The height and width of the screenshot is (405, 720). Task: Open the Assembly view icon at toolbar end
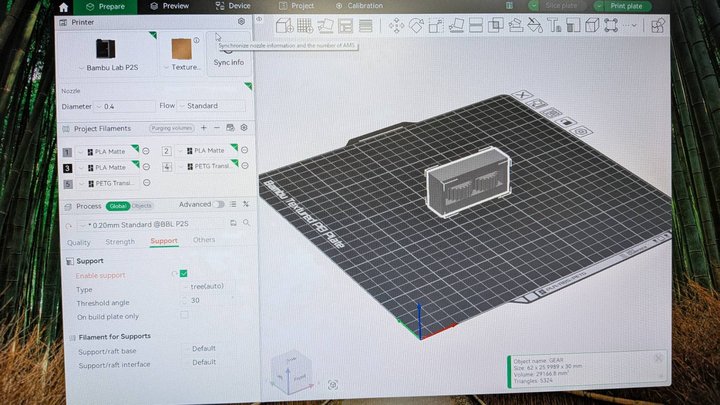tap(658, 25)
